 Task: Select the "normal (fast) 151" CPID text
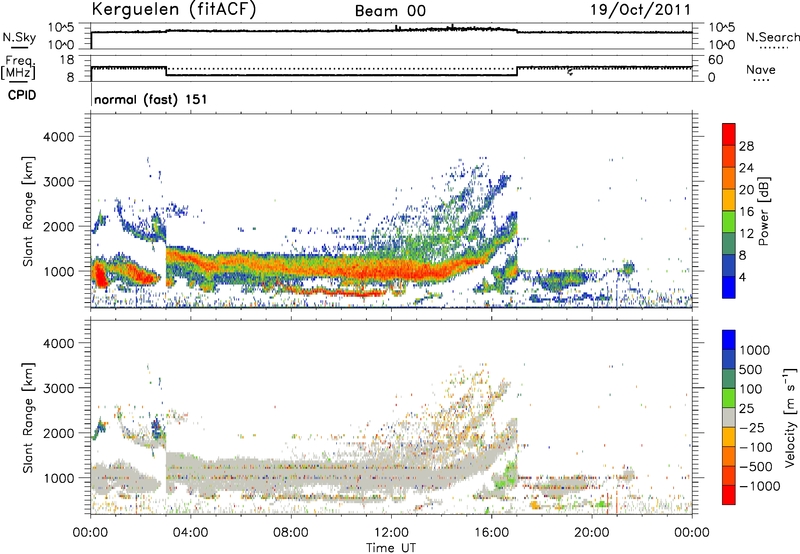coord(151,99)
